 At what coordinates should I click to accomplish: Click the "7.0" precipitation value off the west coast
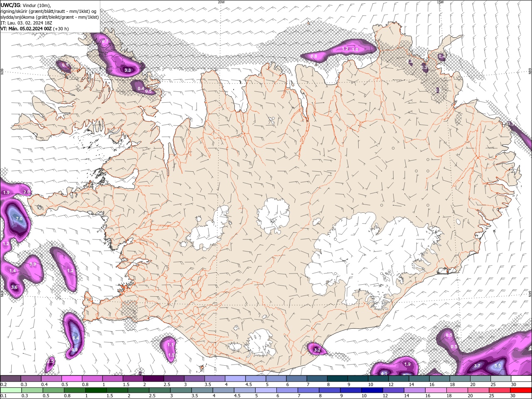click(19, 219)
